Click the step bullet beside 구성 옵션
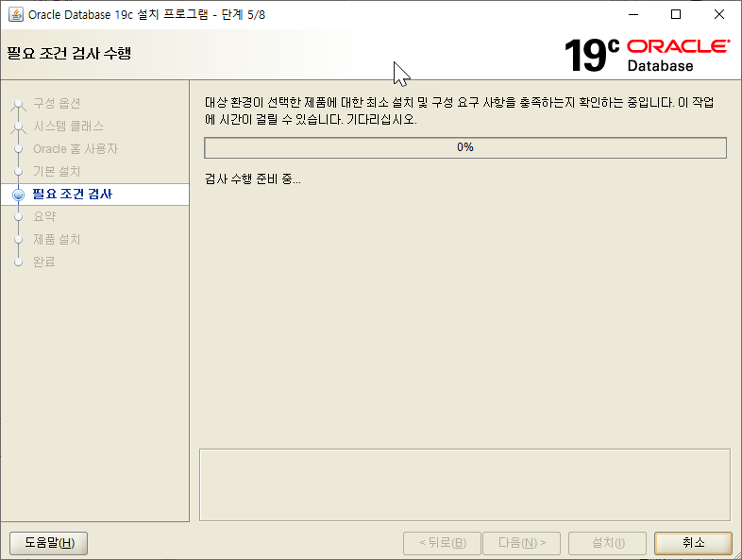Viewport: 742px width, 560px height. point(19,104)
